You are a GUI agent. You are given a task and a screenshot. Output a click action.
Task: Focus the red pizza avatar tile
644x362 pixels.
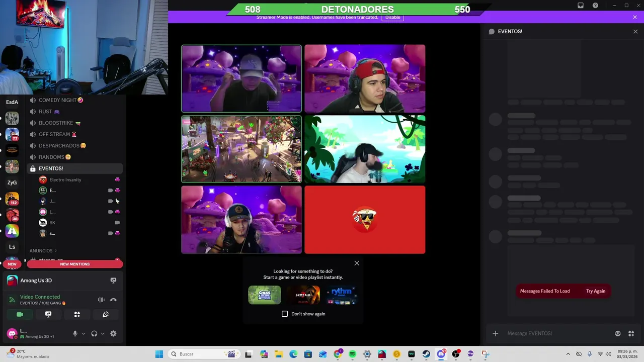pos(365,220)
